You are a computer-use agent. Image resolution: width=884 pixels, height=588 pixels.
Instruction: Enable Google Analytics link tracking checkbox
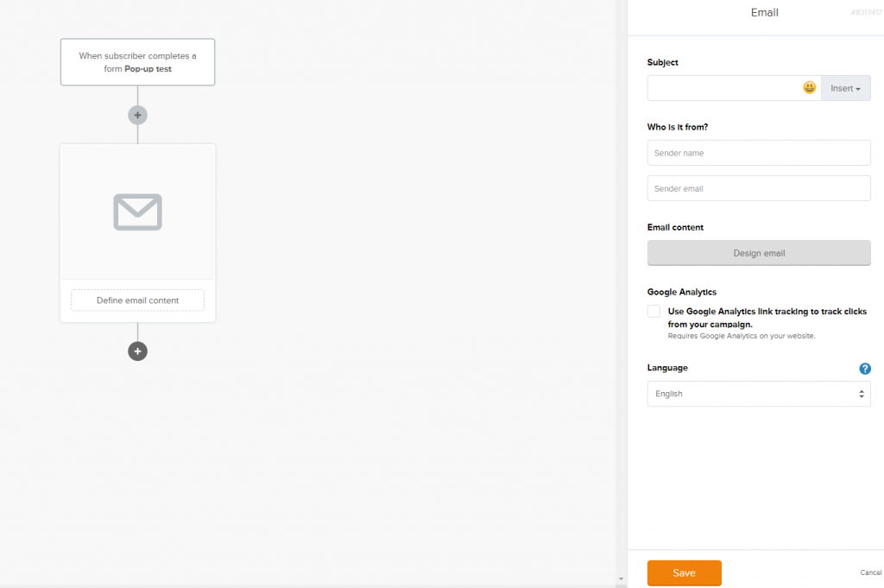coord(654,311)
